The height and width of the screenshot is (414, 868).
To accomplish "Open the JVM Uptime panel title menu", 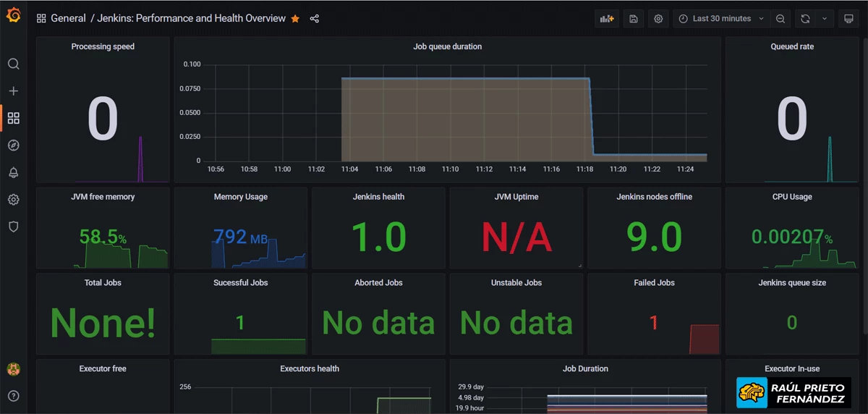I will pyautogui.click(x=516, y=197).
